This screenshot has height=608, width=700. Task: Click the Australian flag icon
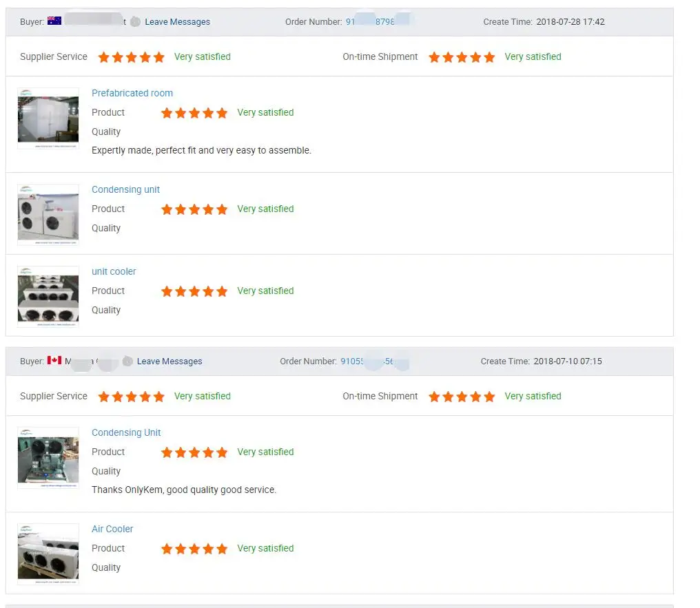click(54, 21)
